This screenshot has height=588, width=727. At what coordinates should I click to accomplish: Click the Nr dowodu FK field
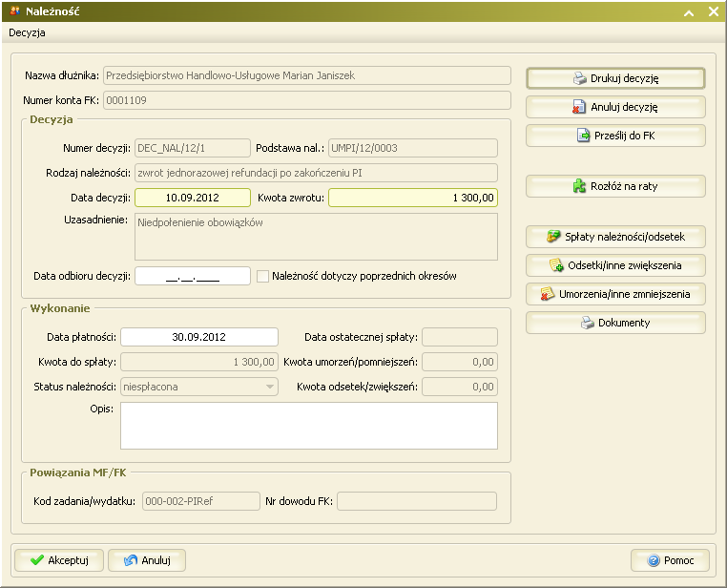[x=417, y=501]
